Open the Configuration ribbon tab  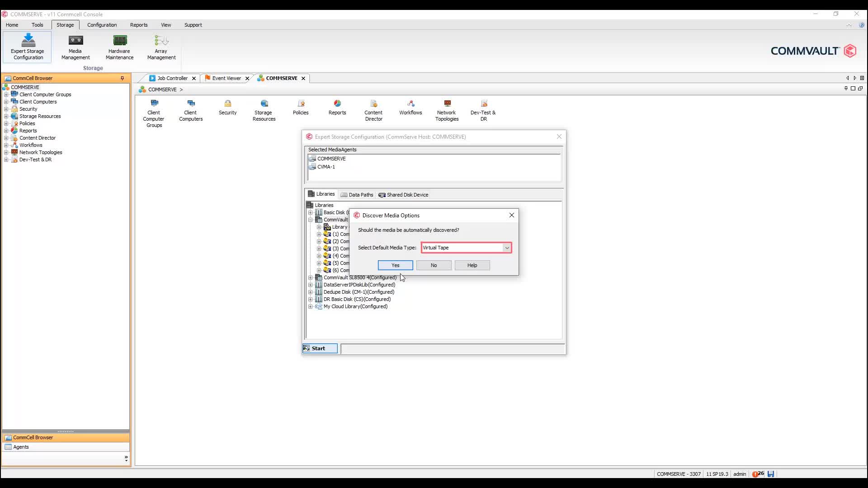pyautogui.click(x=102, y=25)
